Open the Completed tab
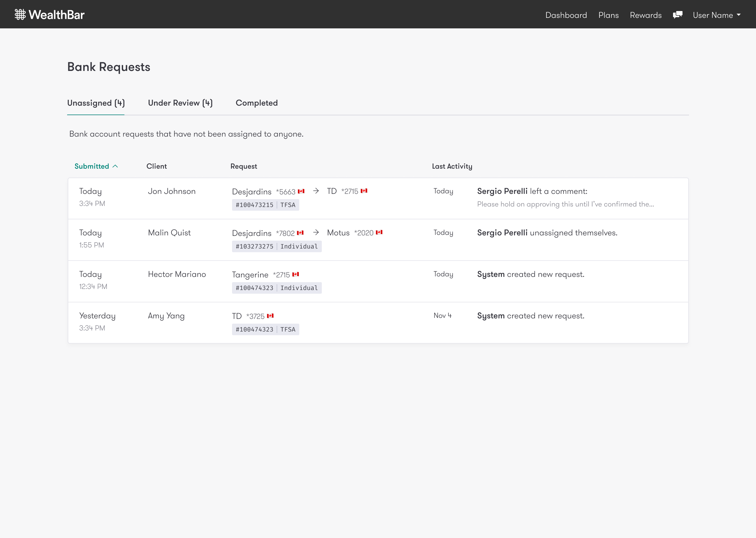 click(256, 103)
